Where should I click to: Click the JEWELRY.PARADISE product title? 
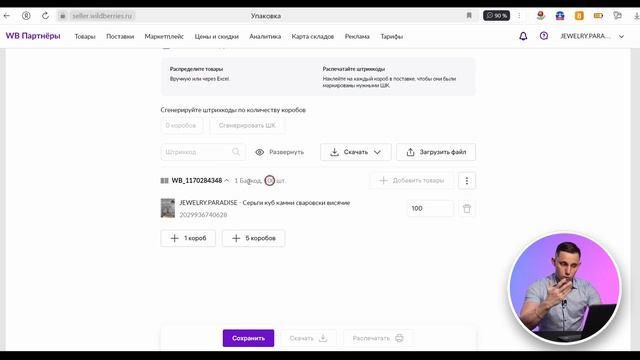coord(264,202)
